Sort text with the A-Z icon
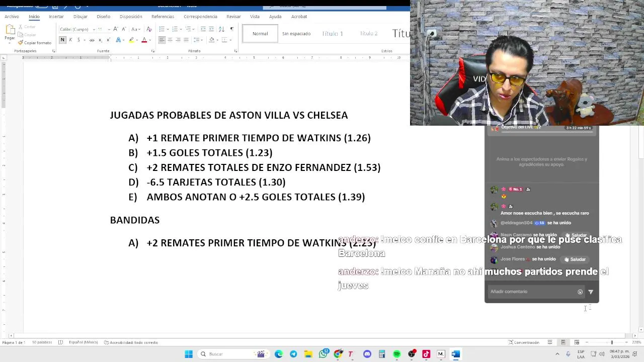Image resolution: width=644 pixels, height=362 pixels. click(x=221, y=29)
